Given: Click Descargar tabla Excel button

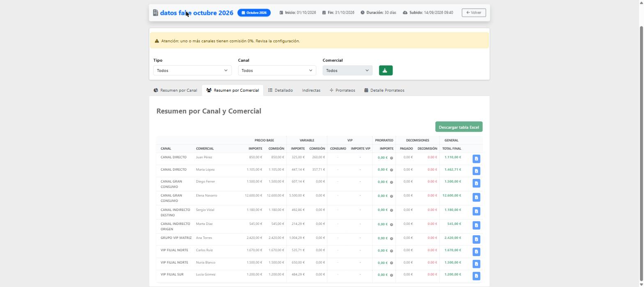Looking at the screenshot, I should pos(459,127).
